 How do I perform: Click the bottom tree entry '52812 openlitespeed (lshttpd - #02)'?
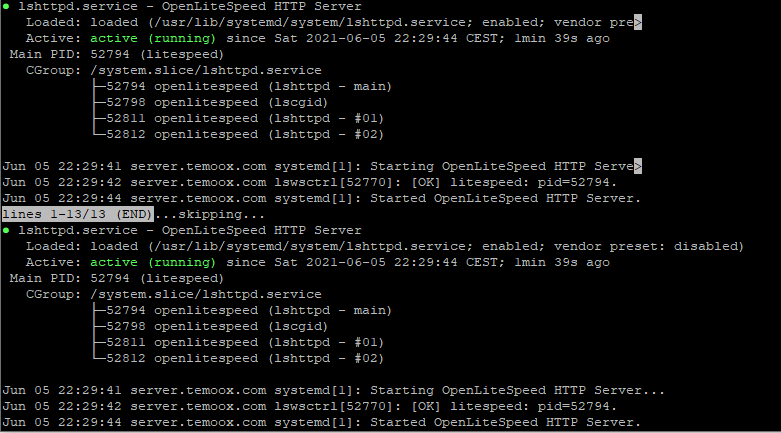(244, 358)
